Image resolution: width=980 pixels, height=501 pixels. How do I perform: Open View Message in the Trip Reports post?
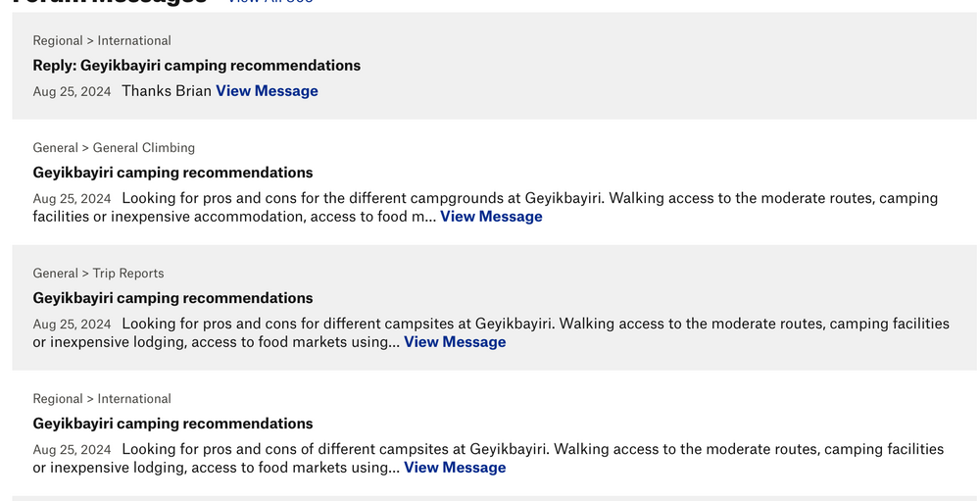(x=455, y=342)
